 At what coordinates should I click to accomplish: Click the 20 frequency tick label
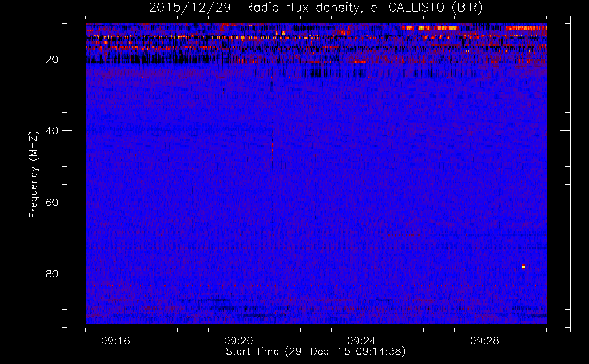(x=52, y=59)
